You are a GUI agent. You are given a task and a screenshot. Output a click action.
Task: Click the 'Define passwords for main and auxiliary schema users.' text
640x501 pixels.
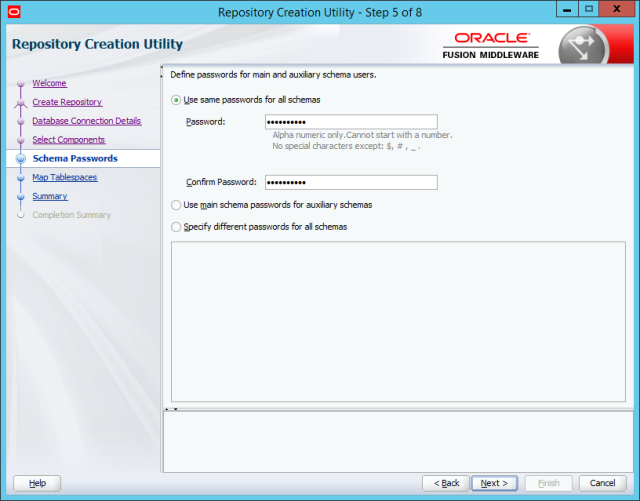273,75
